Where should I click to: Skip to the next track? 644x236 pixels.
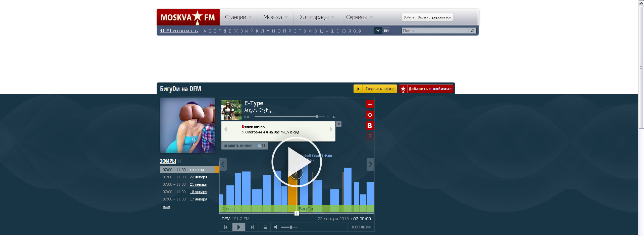(x=252, y=227)
